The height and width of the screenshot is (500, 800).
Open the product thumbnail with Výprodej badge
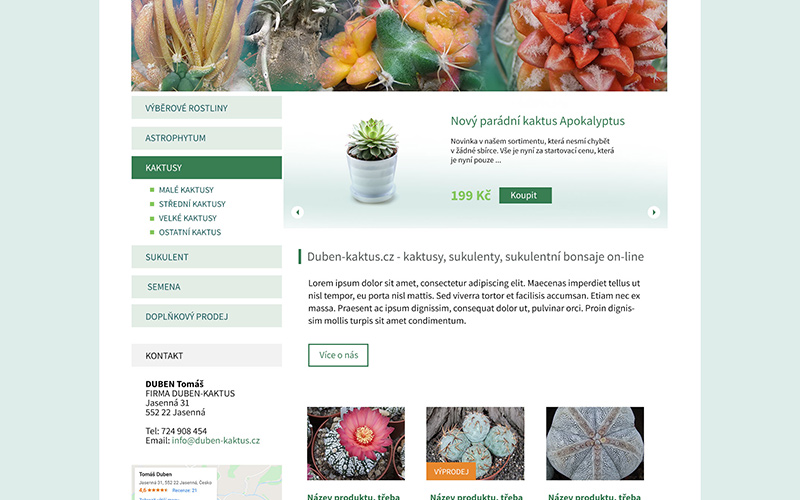(475, 443)
